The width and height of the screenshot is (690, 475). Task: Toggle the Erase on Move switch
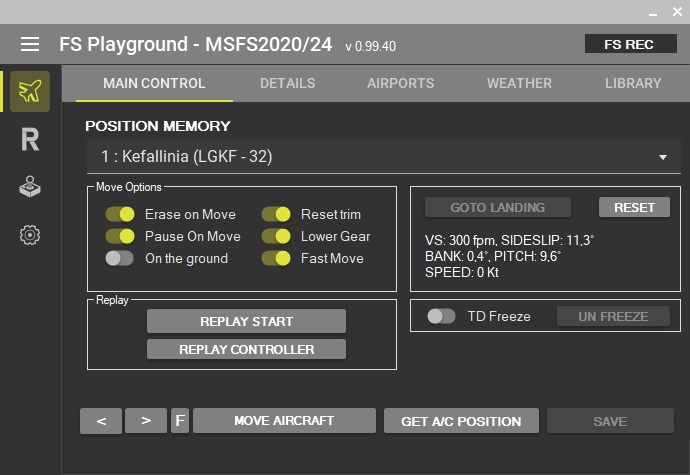click(120, 214)
